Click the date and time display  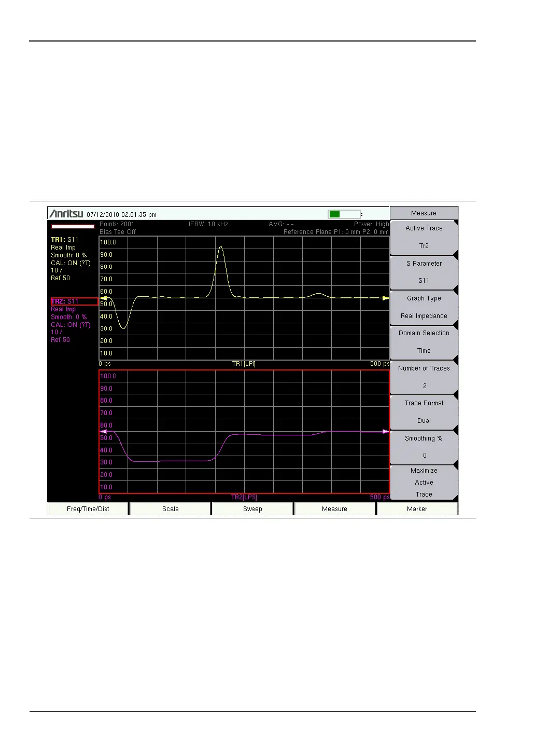121,214
